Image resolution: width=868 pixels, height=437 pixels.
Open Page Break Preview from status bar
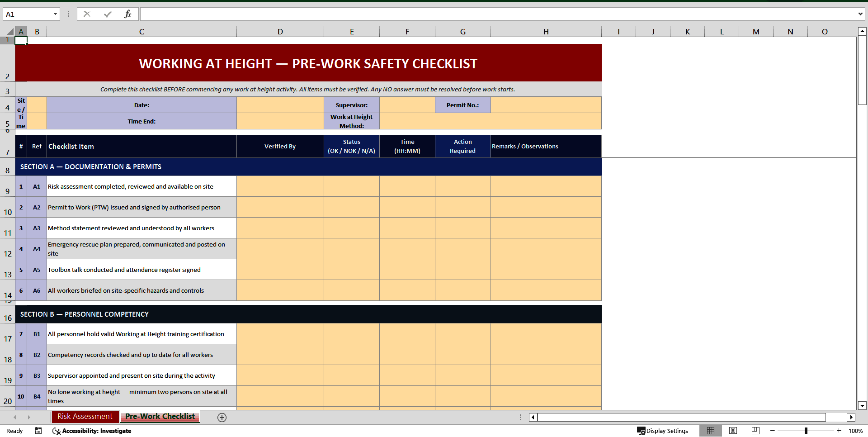click(755, 431)
